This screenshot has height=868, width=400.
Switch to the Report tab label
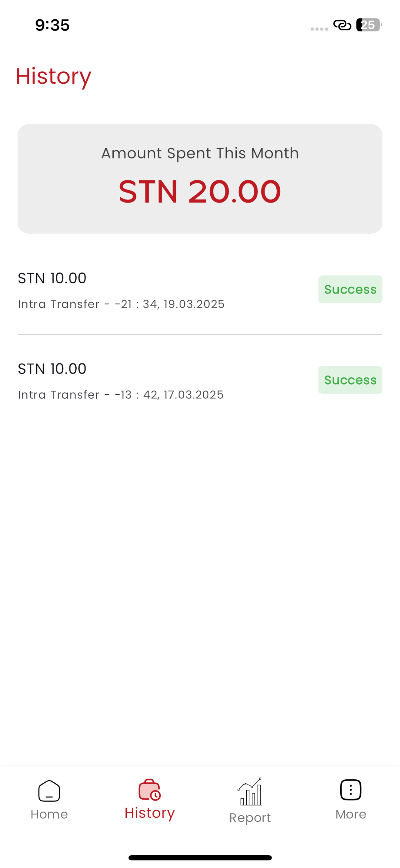(250, 818)
